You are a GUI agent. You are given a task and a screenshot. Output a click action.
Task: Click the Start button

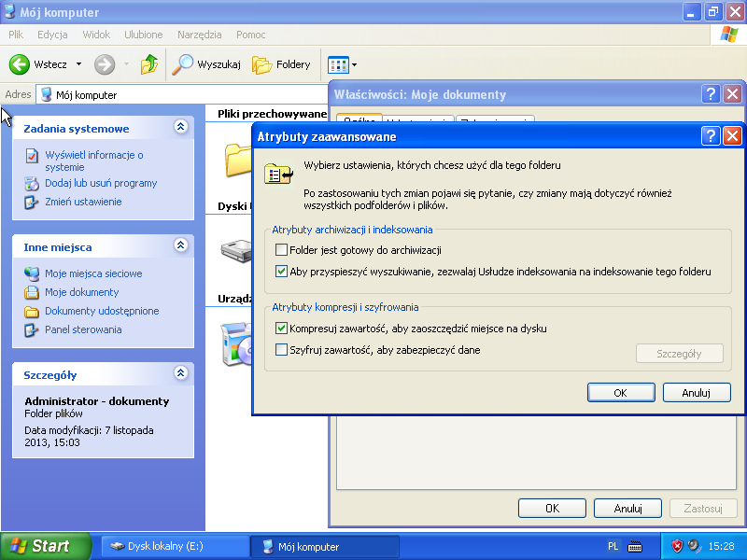click(46, 546)
